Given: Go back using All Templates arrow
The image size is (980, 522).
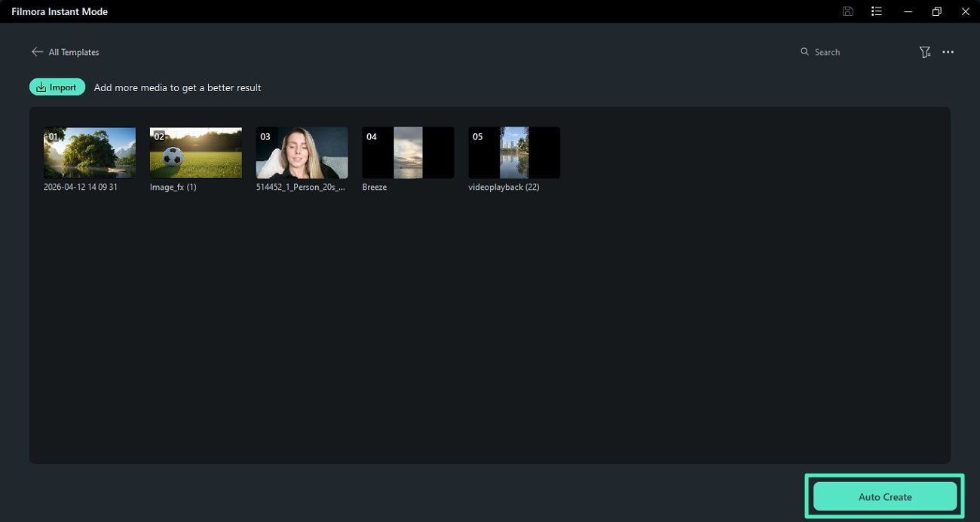Looking at the screenshot, I should pos(37,52).
